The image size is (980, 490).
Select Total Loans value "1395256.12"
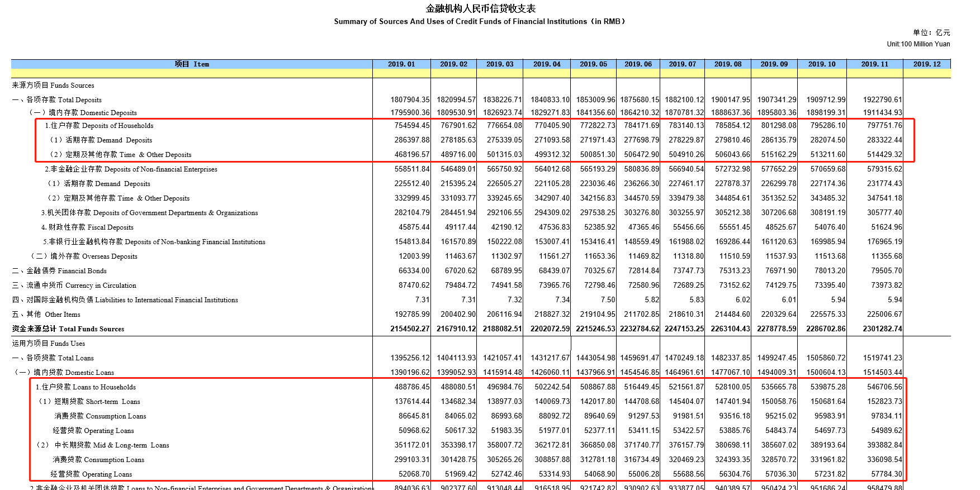[x=410, y=358]
